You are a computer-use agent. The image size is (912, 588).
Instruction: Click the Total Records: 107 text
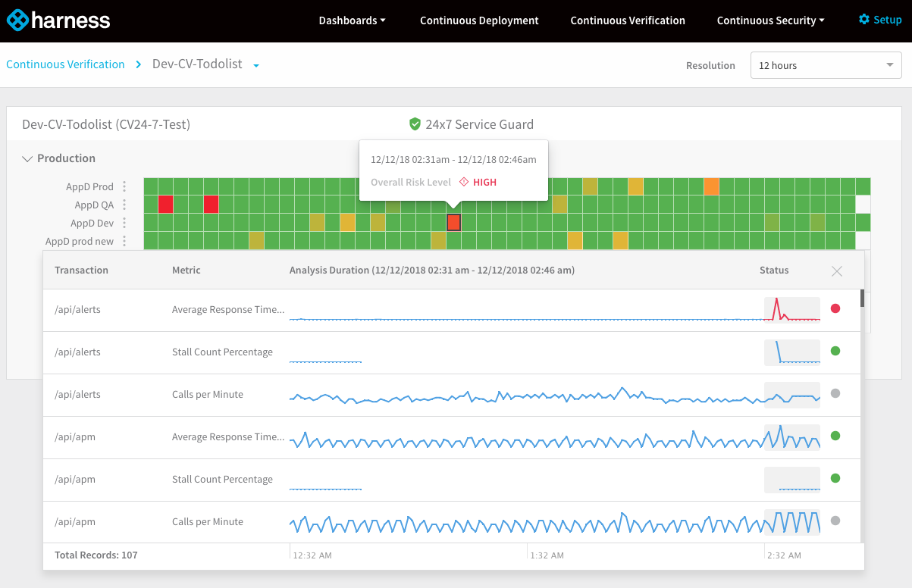click(x=96, y=555)
